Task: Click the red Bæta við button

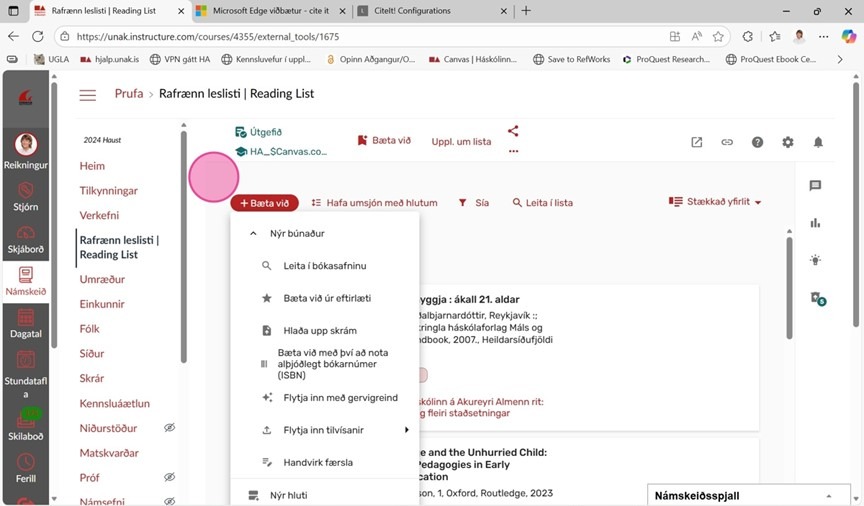Action: [264, 203]
